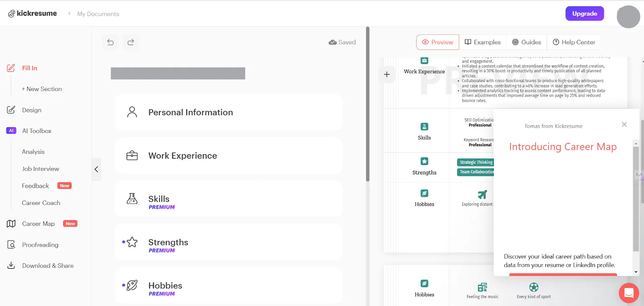Expand the Hobbies premium section
Screen dimensions: 644x306
229,285
